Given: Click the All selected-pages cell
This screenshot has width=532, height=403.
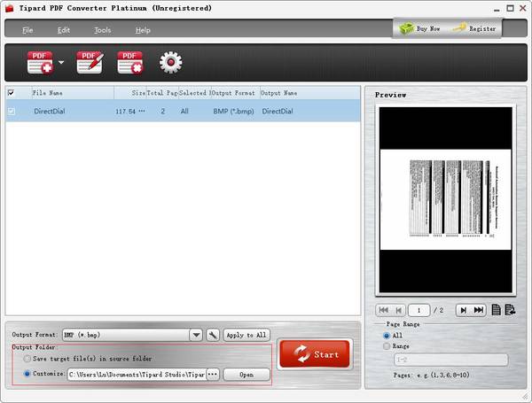Looking at the screenshot, I should point(184,112).
